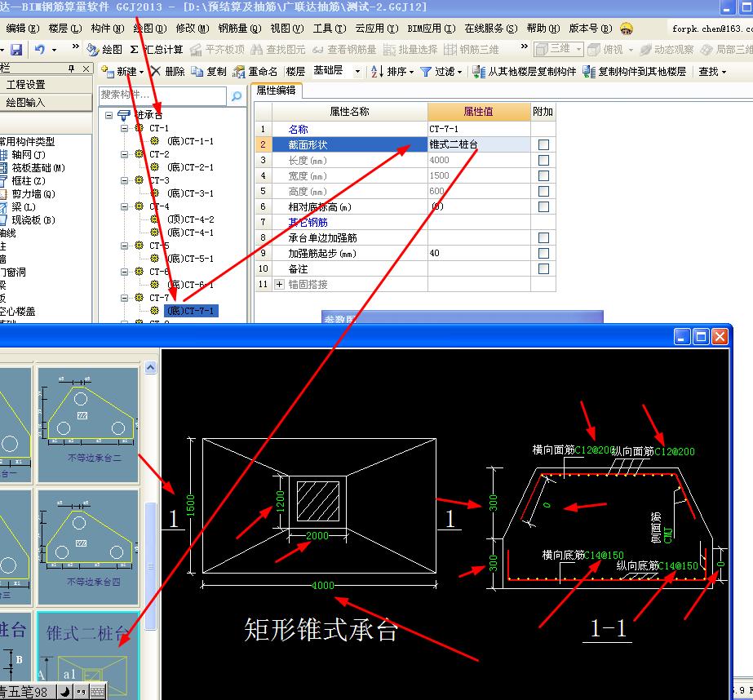The width and height of the screenshot is (753, 700).
Task: Select (顶)CT-4-2 in component tree
Action: coord(191,219)
